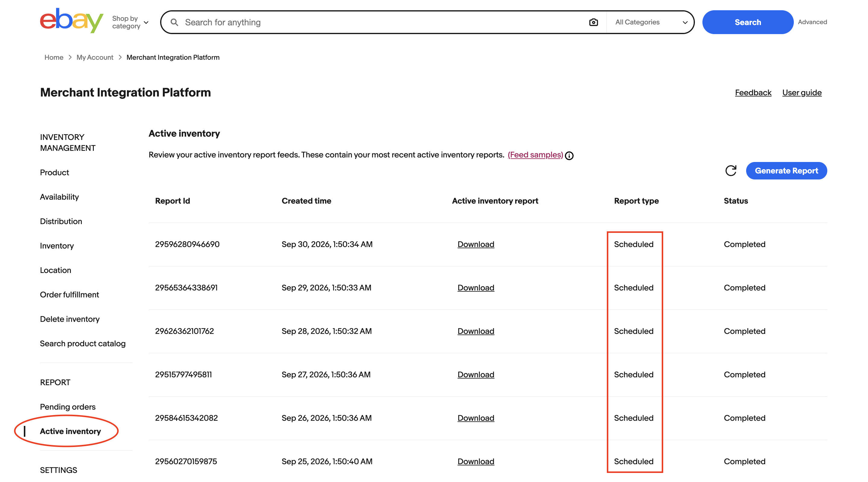Screen dimensions: 868x482
Task: Download report 29596280946690
Action: (475, 244)
